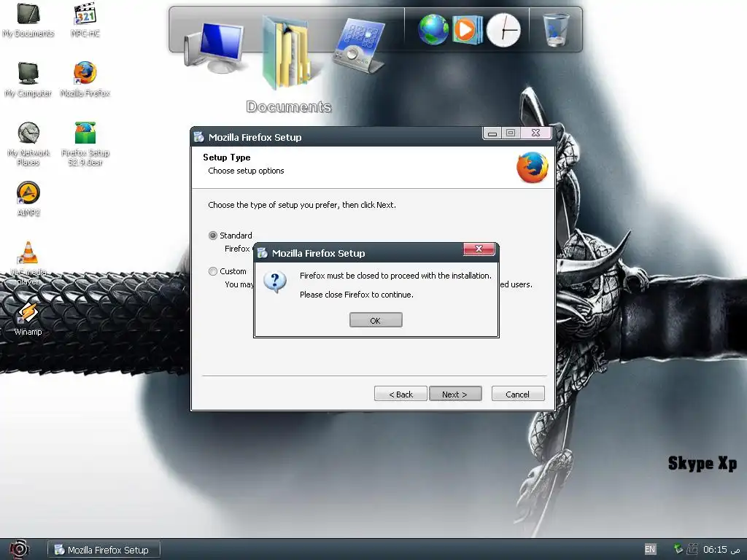Viewport: 747px width, 560px height.
Task: Click 'Please close Firefox to continue.' text
Action: pyautogui.click(x=356, y=295)
